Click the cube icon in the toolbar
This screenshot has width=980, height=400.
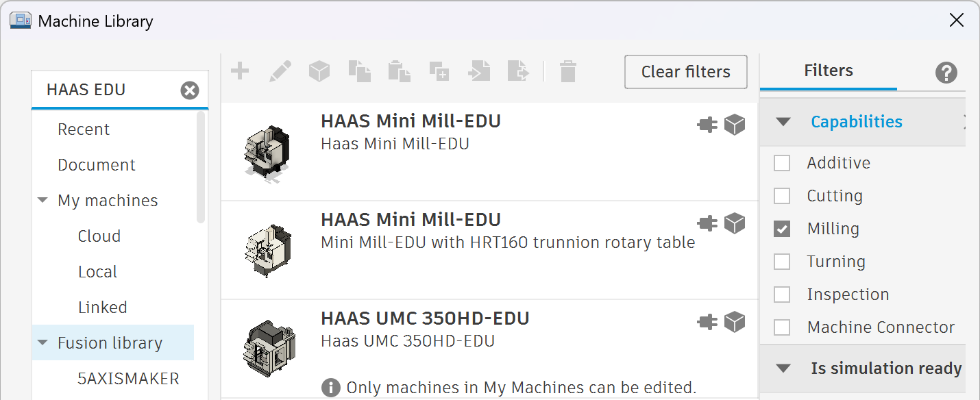coord(319,71)
